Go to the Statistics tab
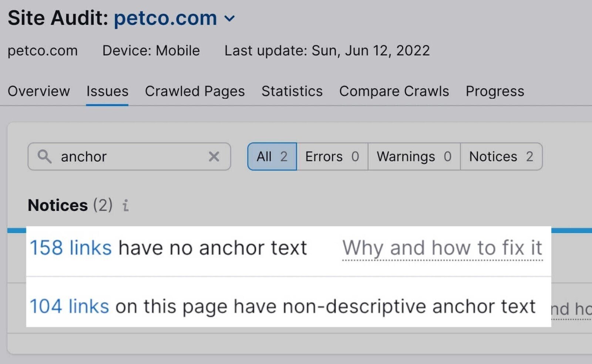 (x=292, y=91)
